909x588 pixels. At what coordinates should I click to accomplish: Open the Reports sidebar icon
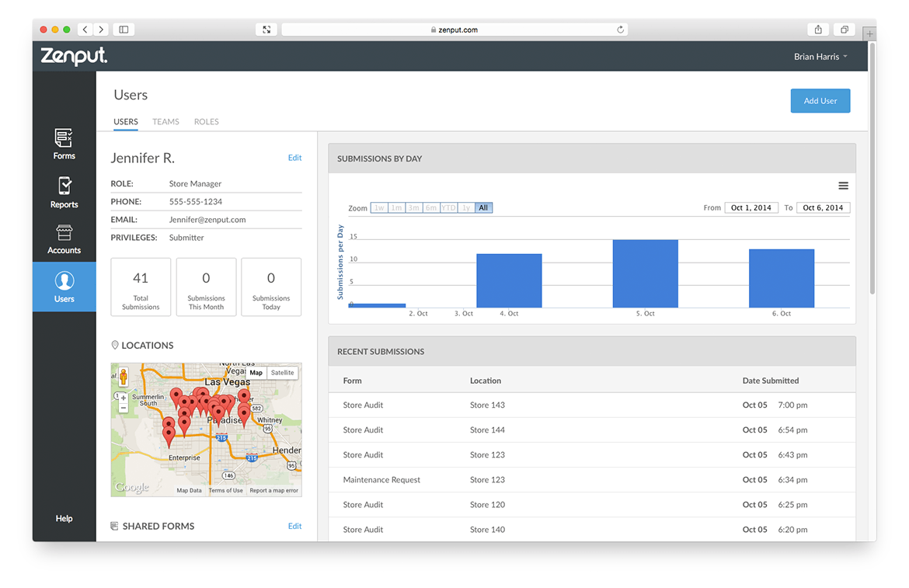pyautogui.click(x=64, y=192)
